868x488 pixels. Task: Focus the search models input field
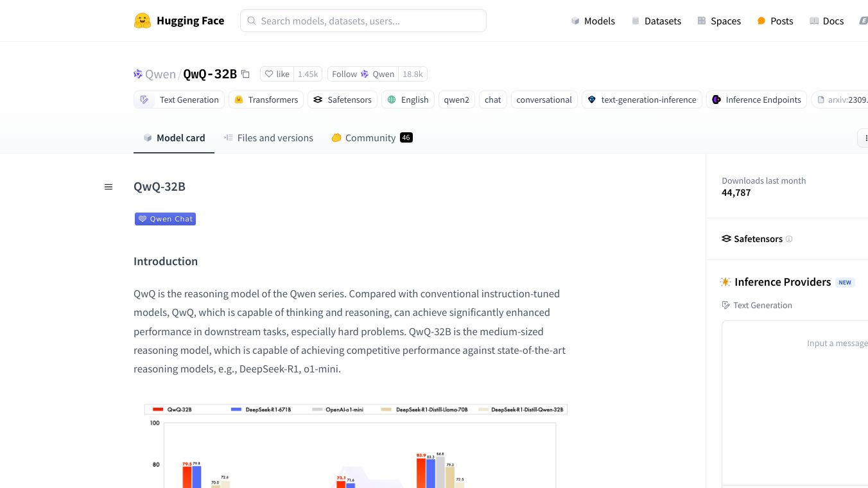tap(363, 21)
